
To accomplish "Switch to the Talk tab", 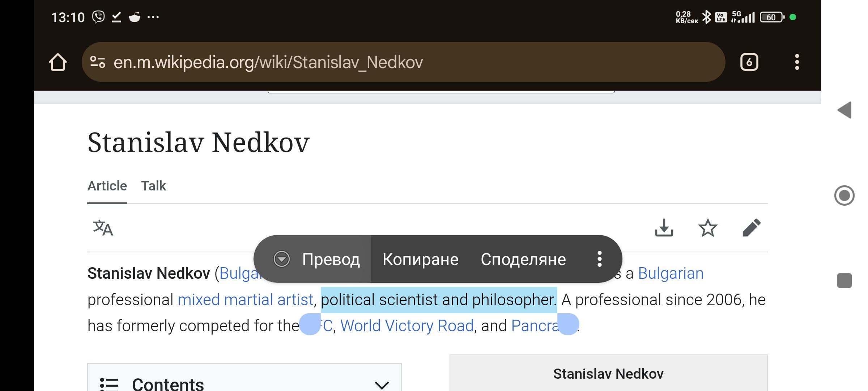I will pos(153,186).
